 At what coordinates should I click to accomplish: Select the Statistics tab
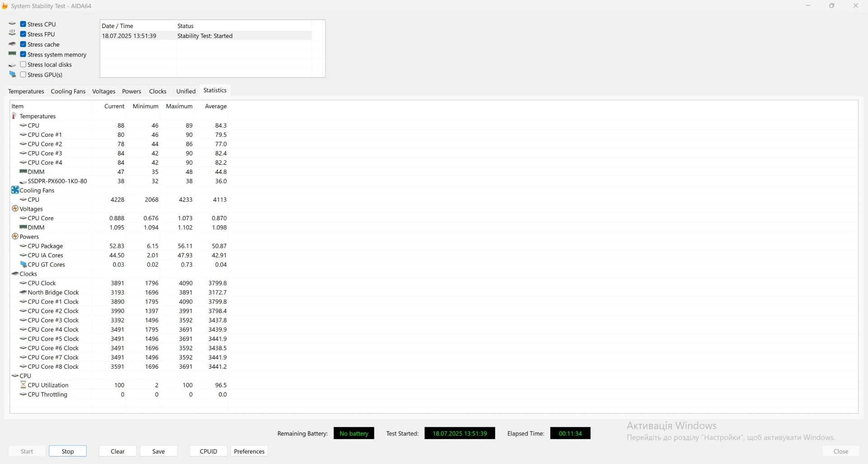215,90
